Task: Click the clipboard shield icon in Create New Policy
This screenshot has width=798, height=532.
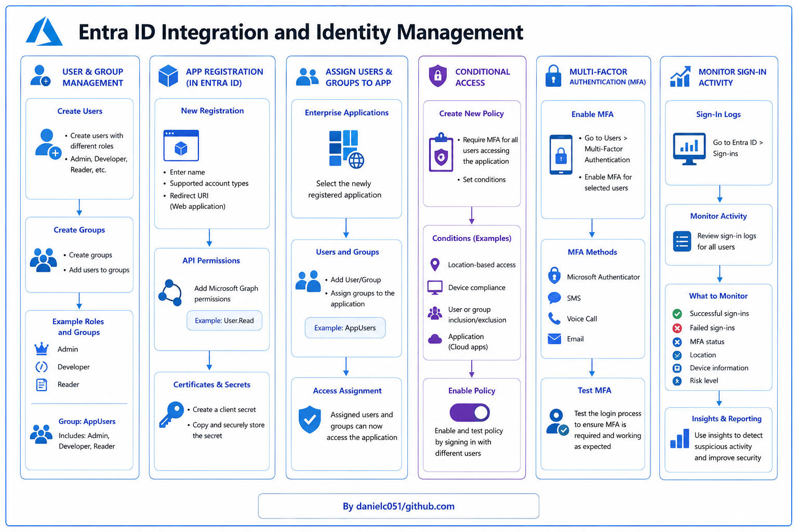Action: [x=441, y=152]
